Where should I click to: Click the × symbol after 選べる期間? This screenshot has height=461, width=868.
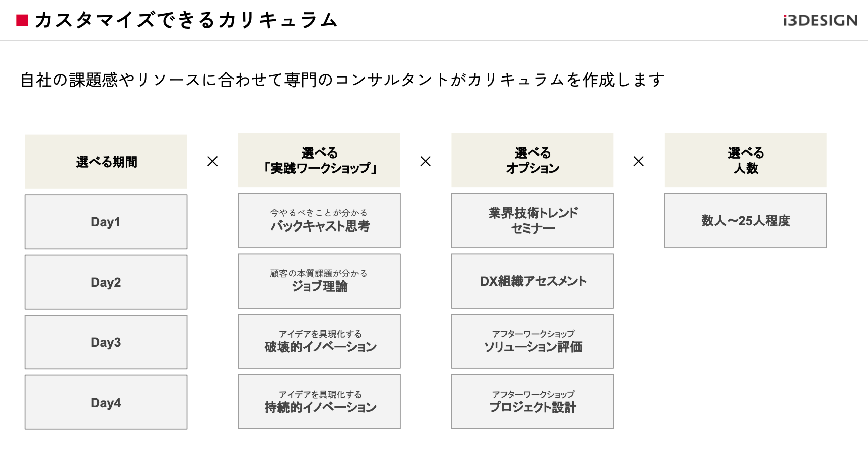[x=212, y=161]
